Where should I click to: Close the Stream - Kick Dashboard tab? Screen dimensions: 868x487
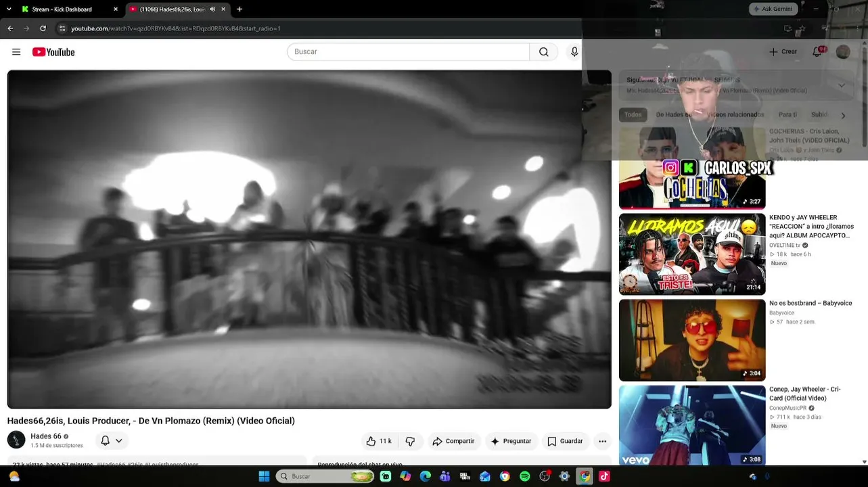[x=116, y=9]
